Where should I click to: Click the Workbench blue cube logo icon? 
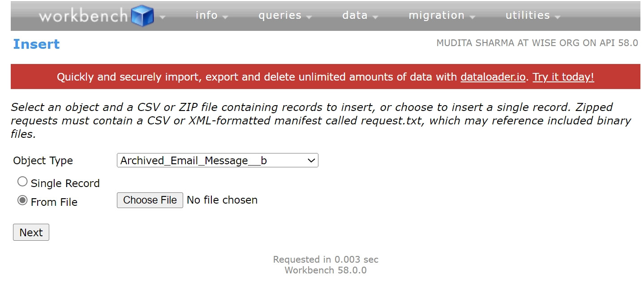pyautogui.click(x=142, y=17)
